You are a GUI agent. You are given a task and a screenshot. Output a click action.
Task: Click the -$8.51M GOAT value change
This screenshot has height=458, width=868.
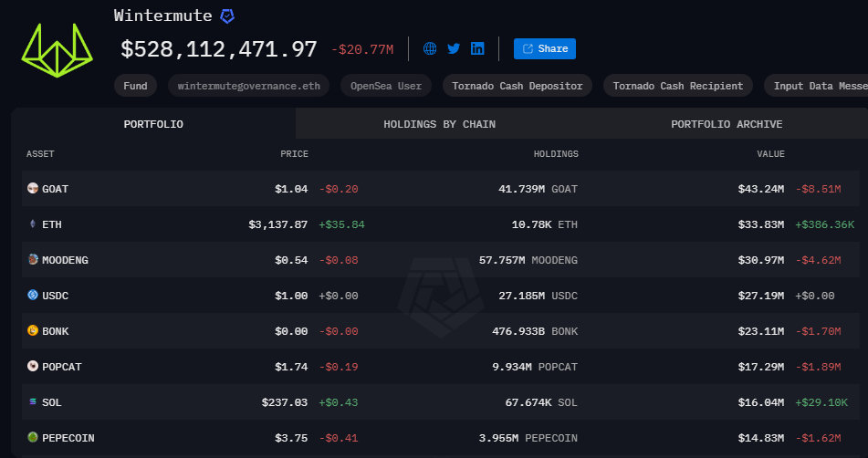coord(818,189)
